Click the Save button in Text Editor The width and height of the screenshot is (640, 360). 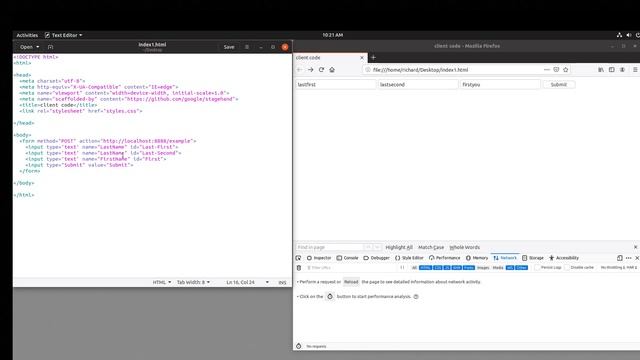coord(229,47)
